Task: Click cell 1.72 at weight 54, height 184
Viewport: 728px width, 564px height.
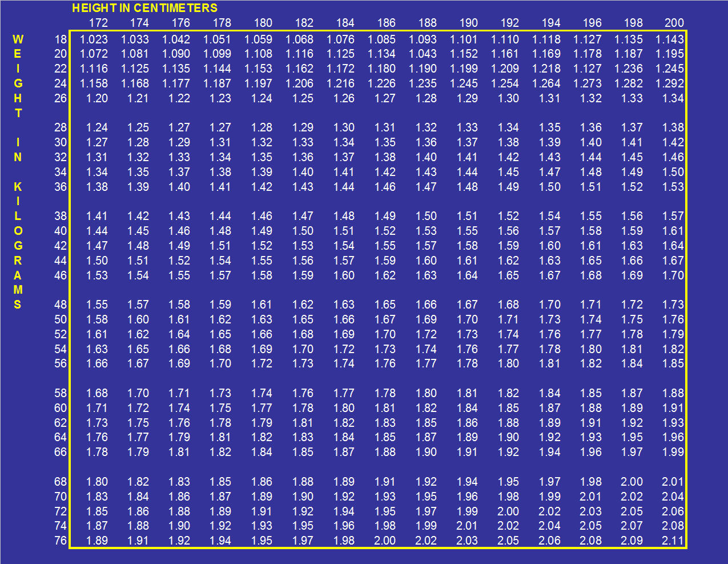Action: click(x=344, y=349)
